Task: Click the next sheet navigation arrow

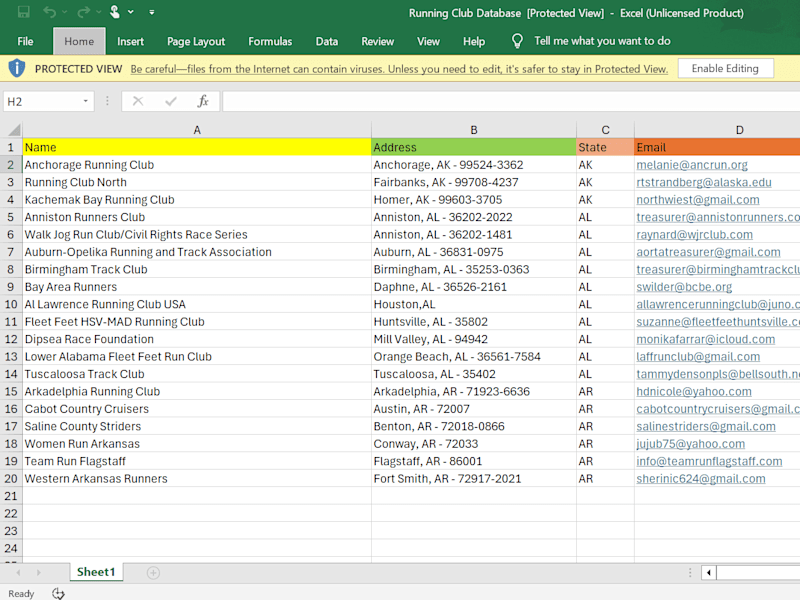Action: click(38, 572)
